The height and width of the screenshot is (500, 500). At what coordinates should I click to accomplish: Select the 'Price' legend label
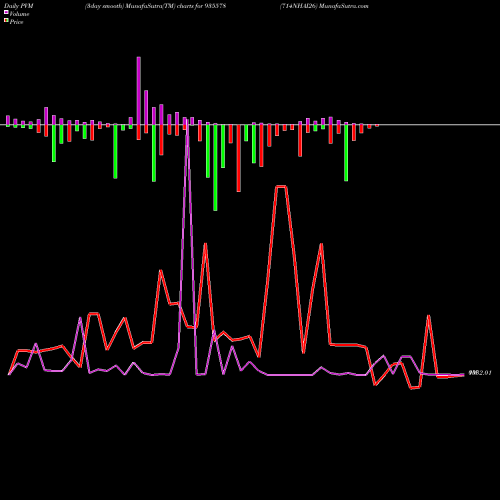pos(16,22)
